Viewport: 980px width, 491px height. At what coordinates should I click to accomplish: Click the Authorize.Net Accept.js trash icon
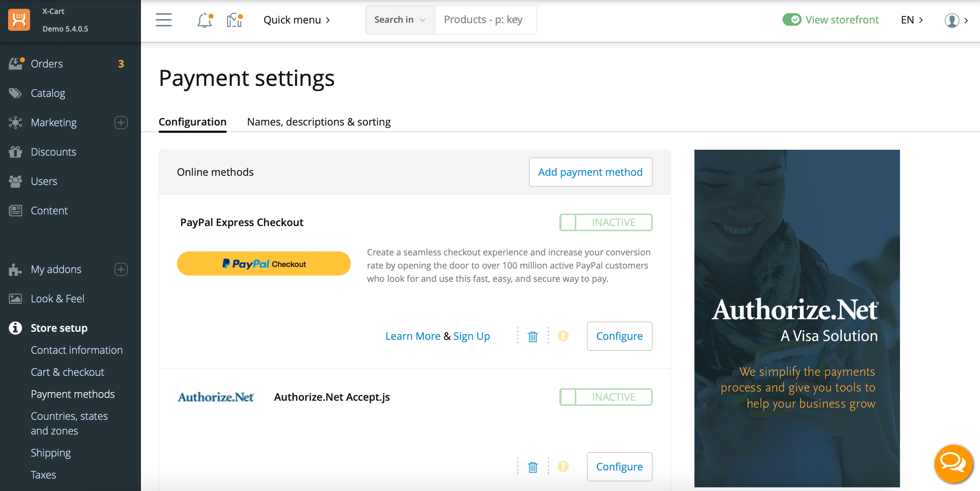tap(533, 467)
